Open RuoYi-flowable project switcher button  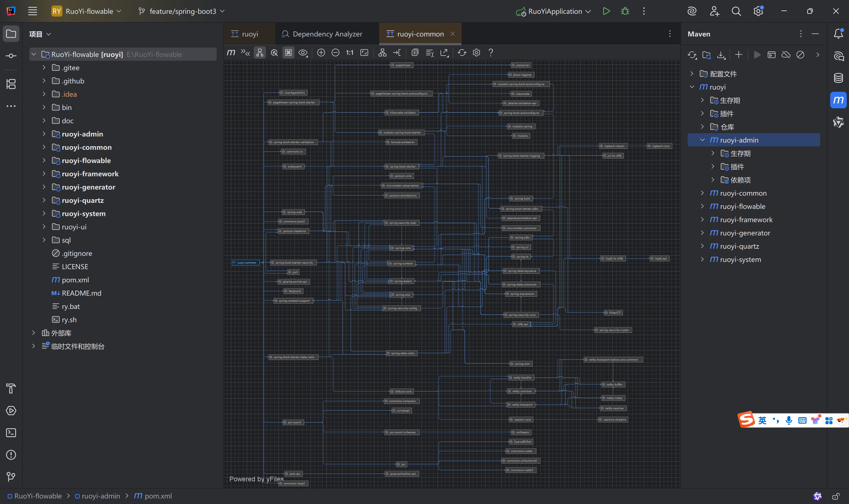point(86,11)
